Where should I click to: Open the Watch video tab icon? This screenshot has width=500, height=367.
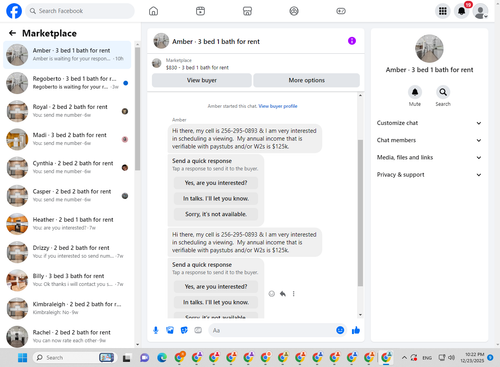point(200,11)
